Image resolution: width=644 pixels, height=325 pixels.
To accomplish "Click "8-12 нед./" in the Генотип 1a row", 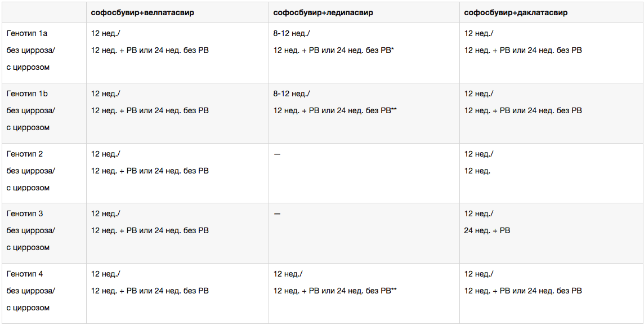I will point(292,34).
